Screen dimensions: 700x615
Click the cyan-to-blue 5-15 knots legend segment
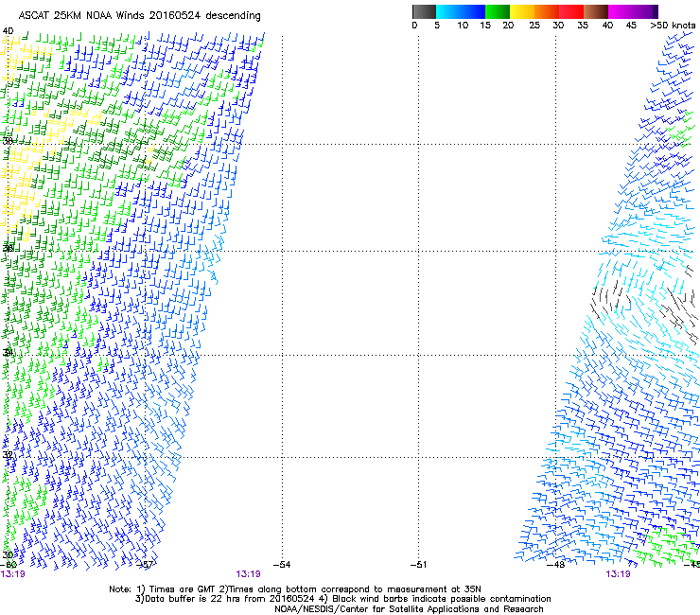(461, 11)
